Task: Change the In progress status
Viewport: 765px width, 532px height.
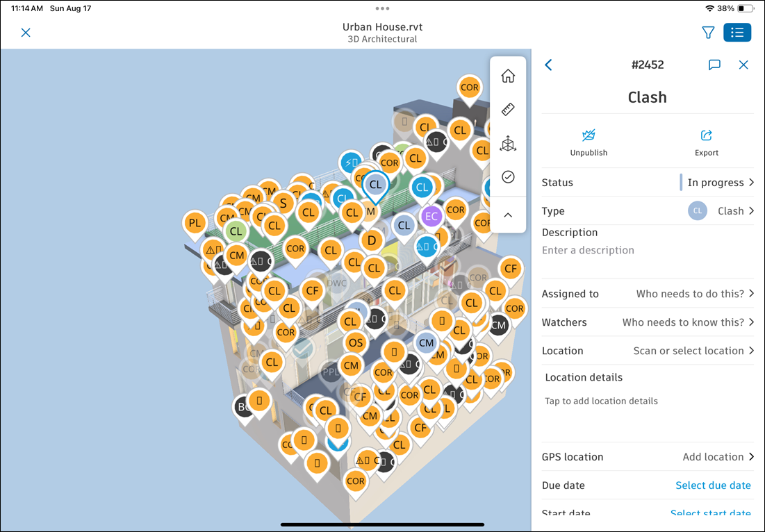Action: click(x=648, y=183)
